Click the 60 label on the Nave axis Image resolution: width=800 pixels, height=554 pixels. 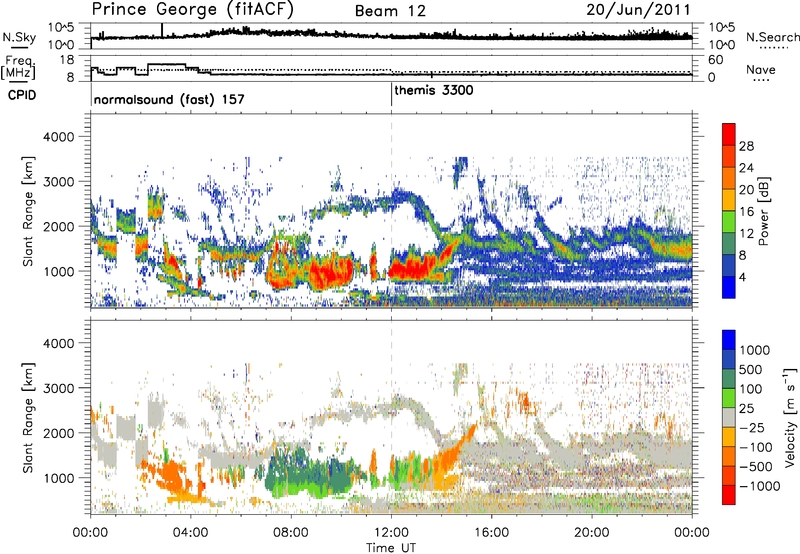(716, 60)
